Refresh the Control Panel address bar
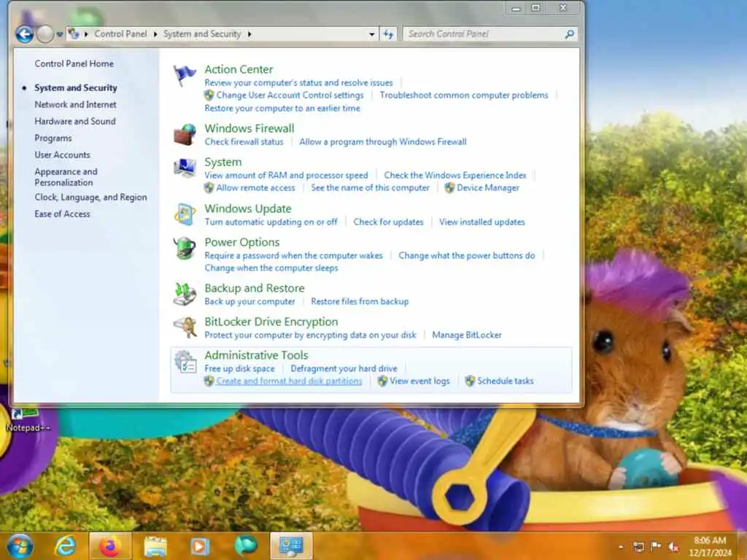The height and width of the screenshot is (560, 747). tap(388, 34)
